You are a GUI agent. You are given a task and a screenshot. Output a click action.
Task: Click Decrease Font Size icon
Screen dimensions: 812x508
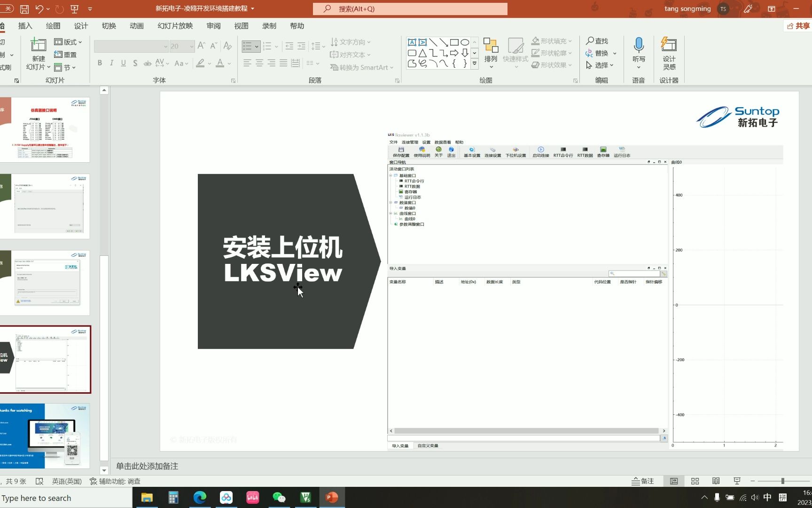[x=213, y=46]
